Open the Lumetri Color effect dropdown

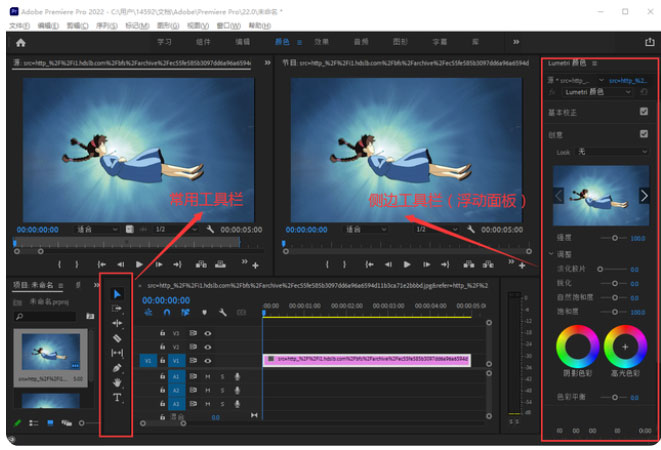pyautogui.click(x=598, y=92)
